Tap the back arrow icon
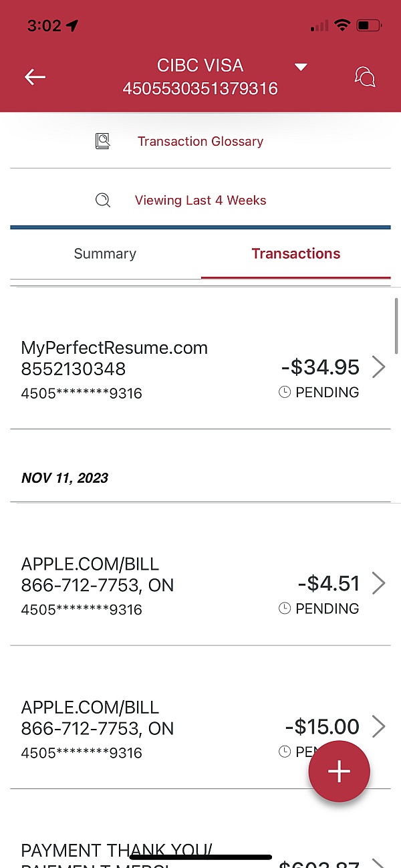401x868 pixels. click(x=35, y=77)
